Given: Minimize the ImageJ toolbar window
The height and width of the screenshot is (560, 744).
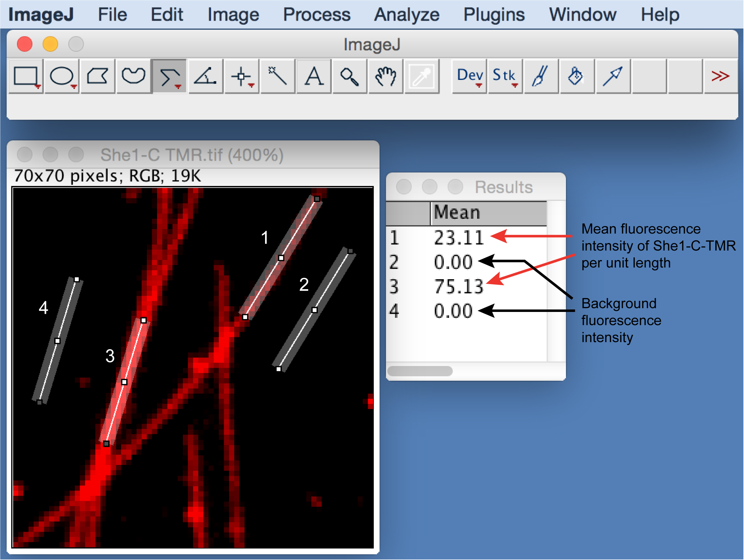Looking at the screenshot, I should 50,44.
